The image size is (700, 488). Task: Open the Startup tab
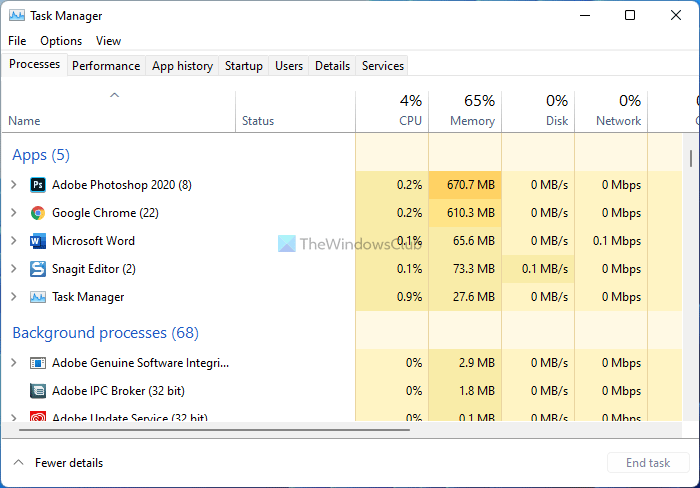coord(244,66)
